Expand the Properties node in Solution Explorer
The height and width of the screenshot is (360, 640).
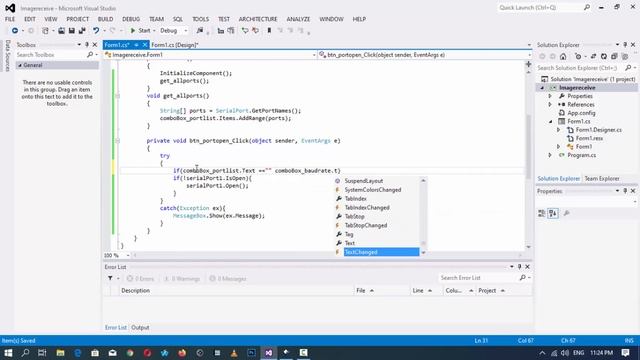[x=550, y=96]
